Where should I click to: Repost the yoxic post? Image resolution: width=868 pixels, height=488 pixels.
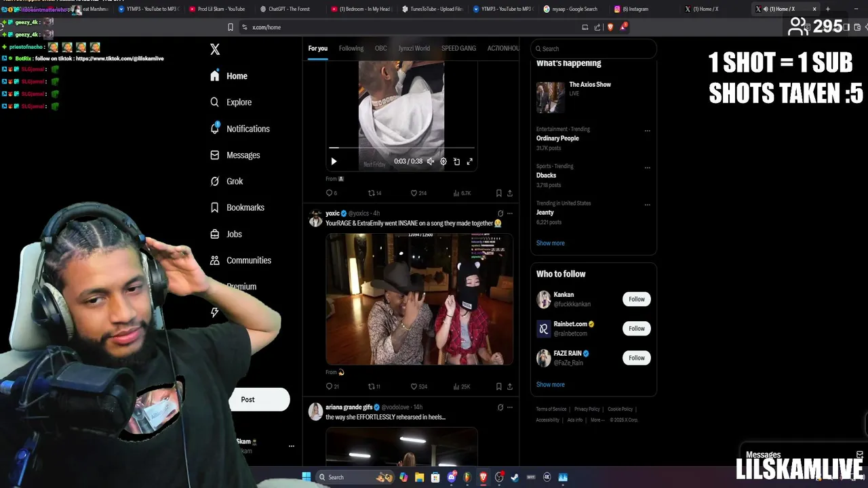pyautogui.click(x=374, y=386)
